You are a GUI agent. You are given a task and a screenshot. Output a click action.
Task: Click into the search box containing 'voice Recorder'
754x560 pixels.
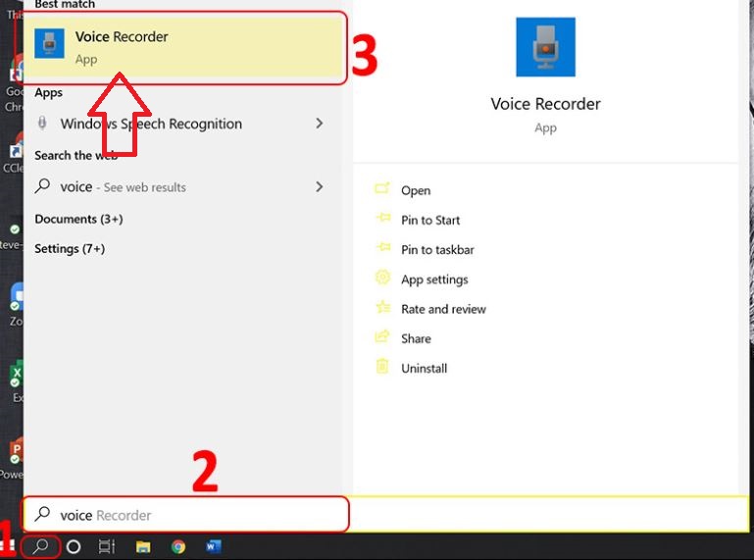tap(185, 515)
